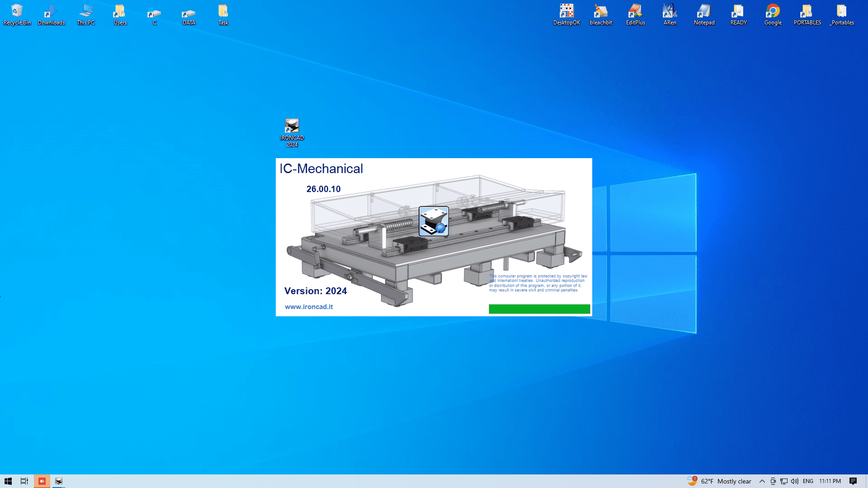
Task: Expand the hidden tray icons chevron
Action: click(x=762, y=481)
